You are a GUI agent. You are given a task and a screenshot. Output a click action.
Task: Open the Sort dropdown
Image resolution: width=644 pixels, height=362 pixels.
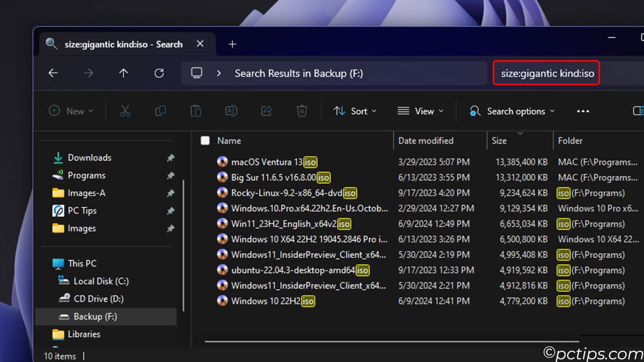coord(355,111)
